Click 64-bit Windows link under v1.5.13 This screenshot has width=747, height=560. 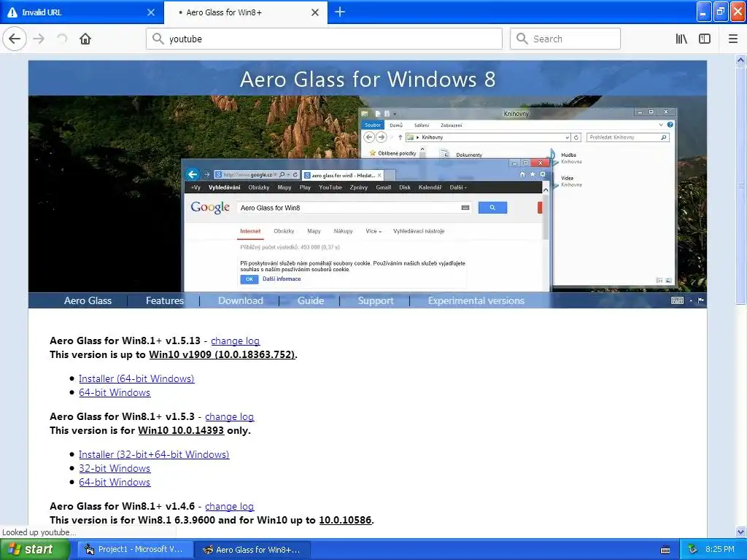[115, 392]
